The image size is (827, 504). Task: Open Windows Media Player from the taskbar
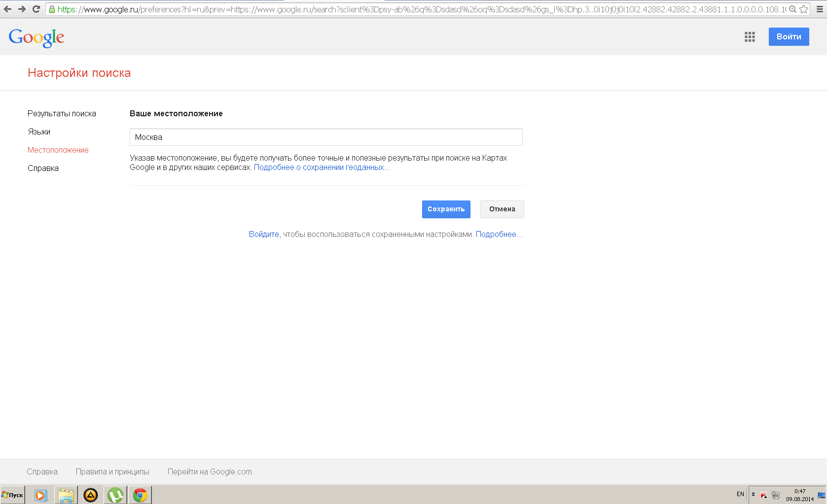tap(40, 495)
